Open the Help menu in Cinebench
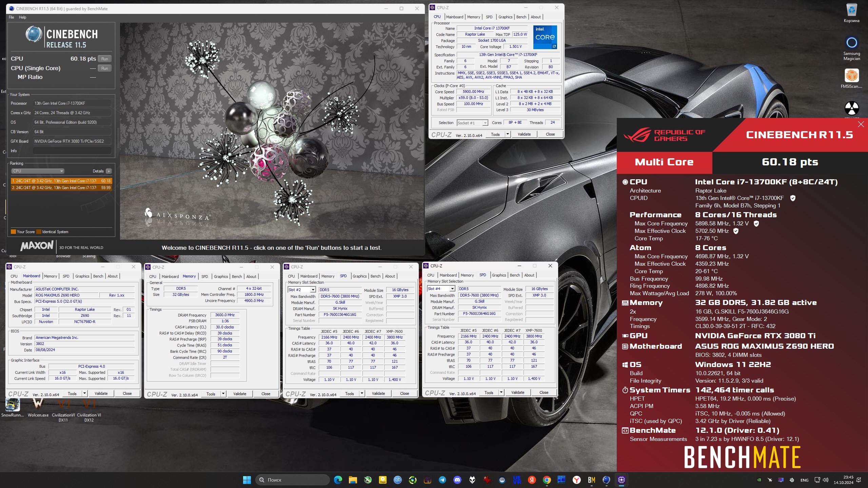 [22, 17]
